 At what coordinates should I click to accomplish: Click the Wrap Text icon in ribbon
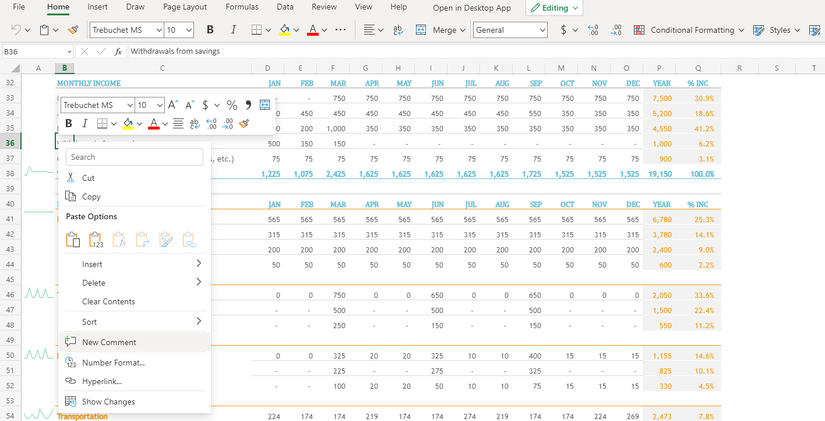point(398,30)
